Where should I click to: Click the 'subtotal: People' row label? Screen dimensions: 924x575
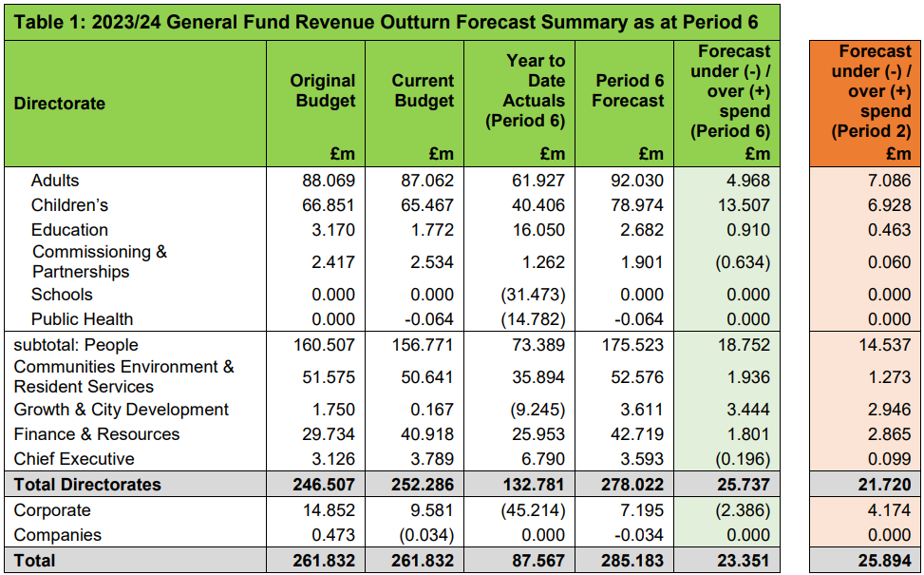click(76, 345)
